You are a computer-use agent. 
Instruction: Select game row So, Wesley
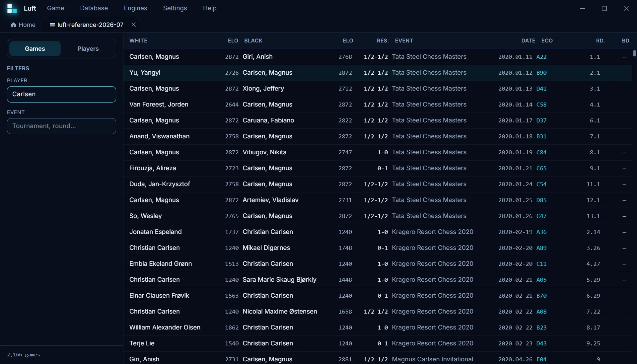pos(378,216)
